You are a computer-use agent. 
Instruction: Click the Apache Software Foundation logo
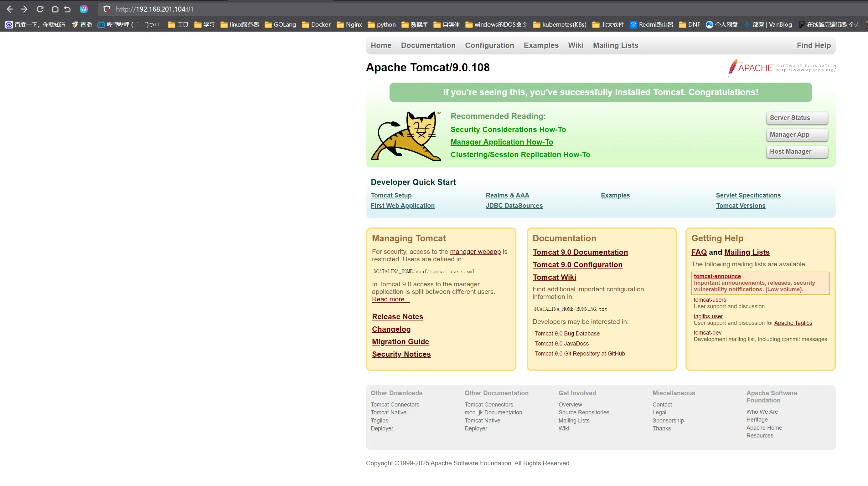point(781,68)
